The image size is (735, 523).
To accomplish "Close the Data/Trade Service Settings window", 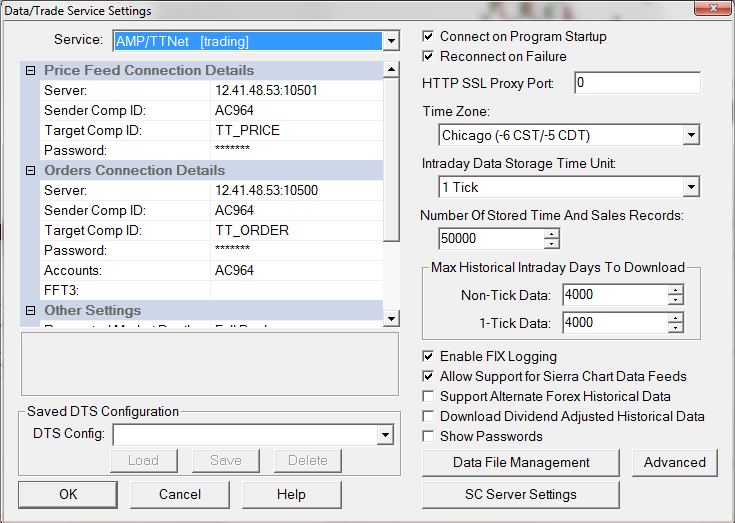I will tap(712, 8).
